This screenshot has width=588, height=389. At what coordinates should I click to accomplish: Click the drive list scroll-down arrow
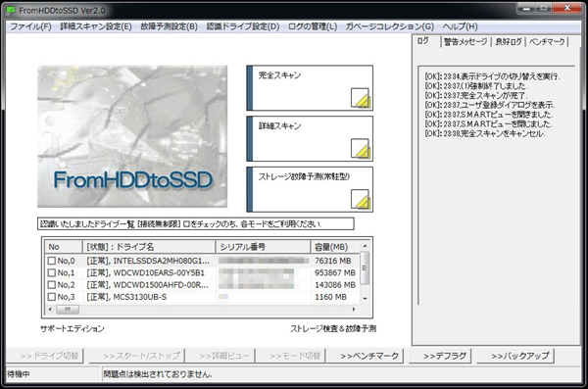[x=365, y=299]
